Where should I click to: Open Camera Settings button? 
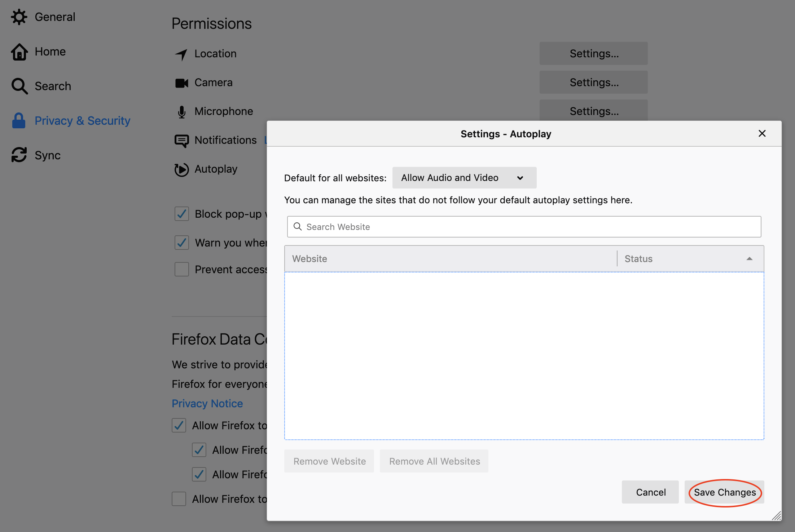593,82
